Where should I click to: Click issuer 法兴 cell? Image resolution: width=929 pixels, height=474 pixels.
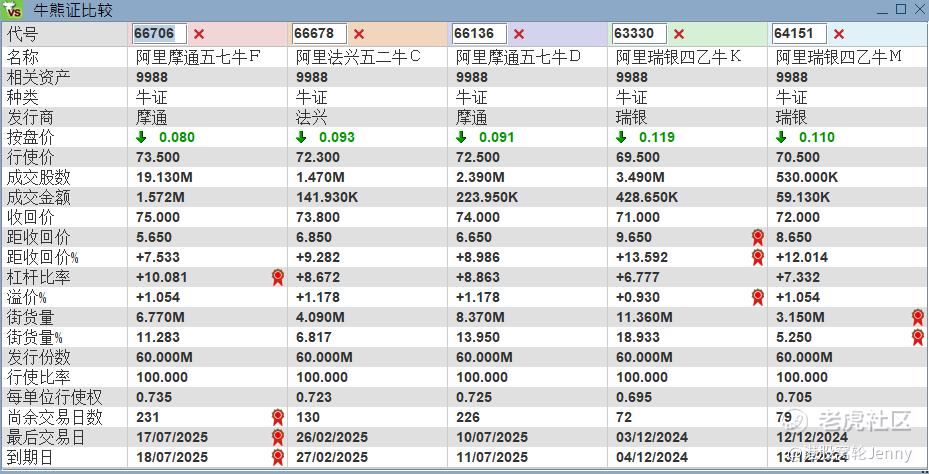point(312,117)
